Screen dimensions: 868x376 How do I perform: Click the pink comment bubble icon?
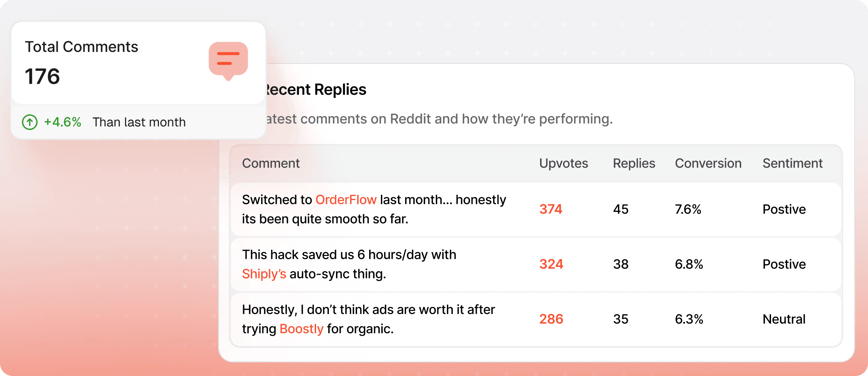point(228,61)
